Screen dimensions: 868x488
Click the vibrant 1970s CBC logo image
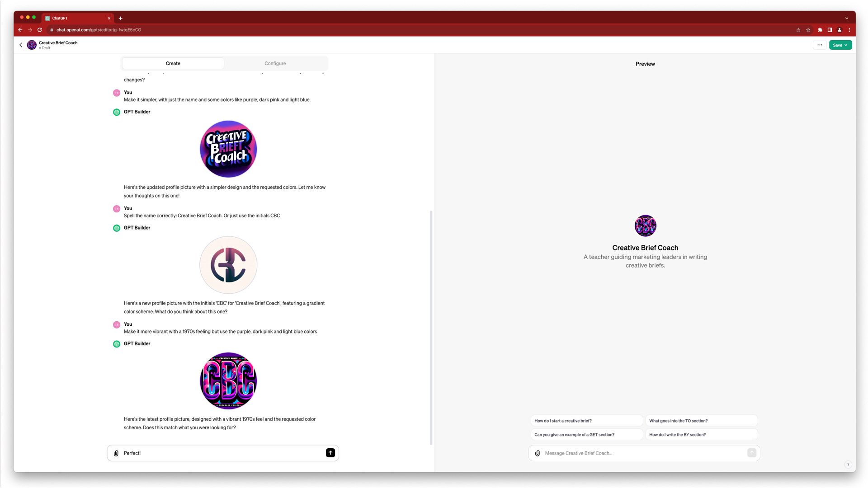(228, 381)
